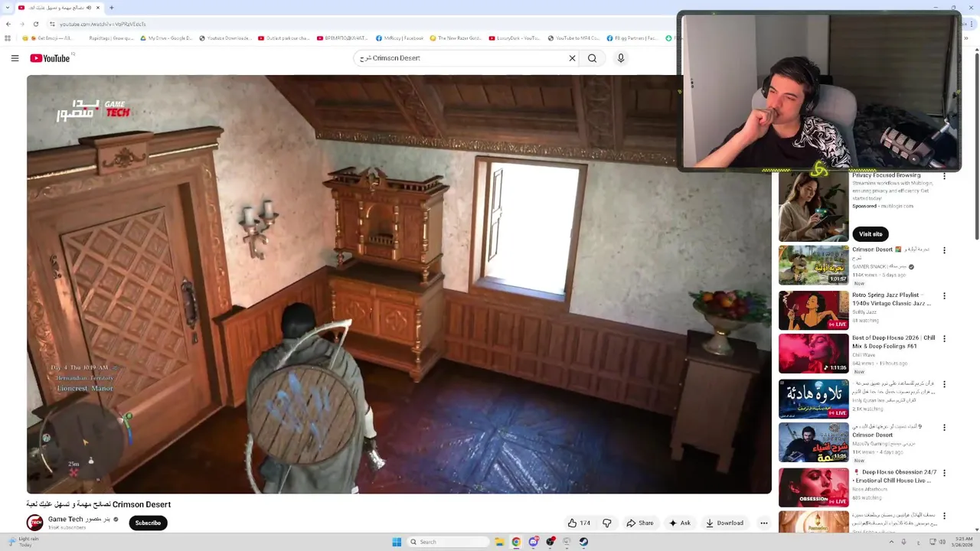The width and height of the screenshot is (980, 551).
Task: Click the taskbar Search box
Action: 449,542
